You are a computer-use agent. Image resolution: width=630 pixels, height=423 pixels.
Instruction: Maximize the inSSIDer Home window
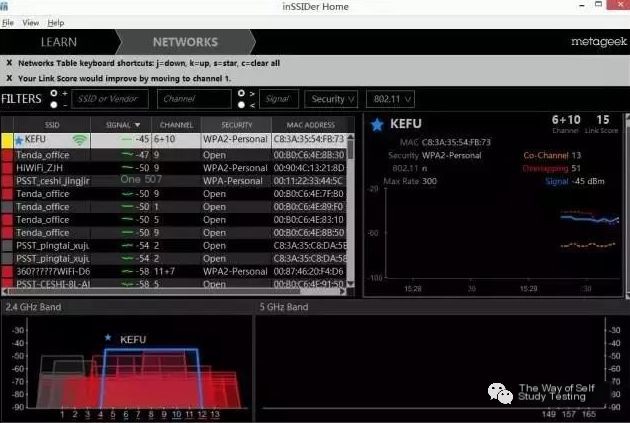point(598,5)
